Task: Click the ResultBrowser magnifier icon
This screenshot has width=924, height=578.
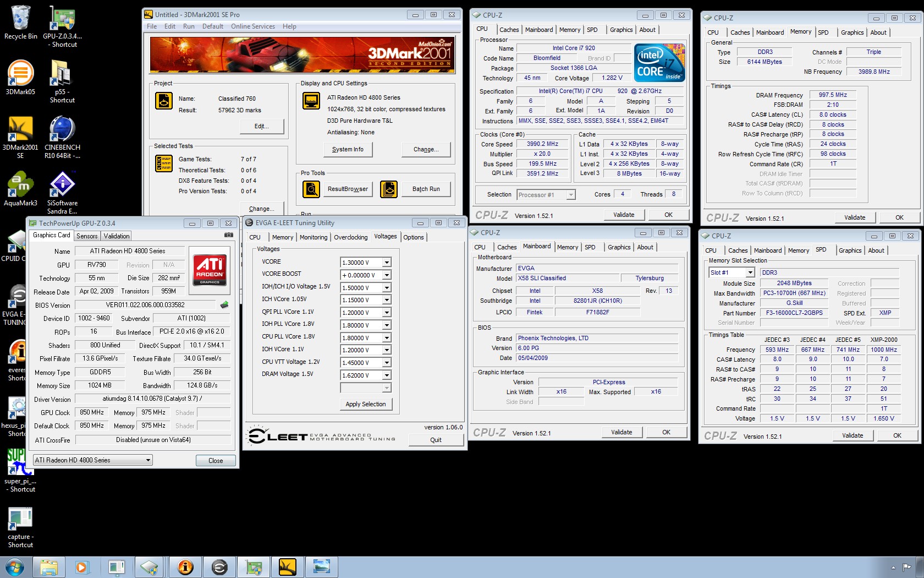Action: coord(311,189)
